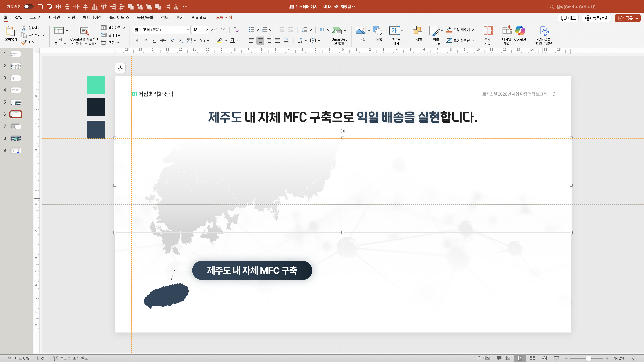Expand the font size 18 dropdown
Screen dimensions: 644x362
click(x=206, y=30)
